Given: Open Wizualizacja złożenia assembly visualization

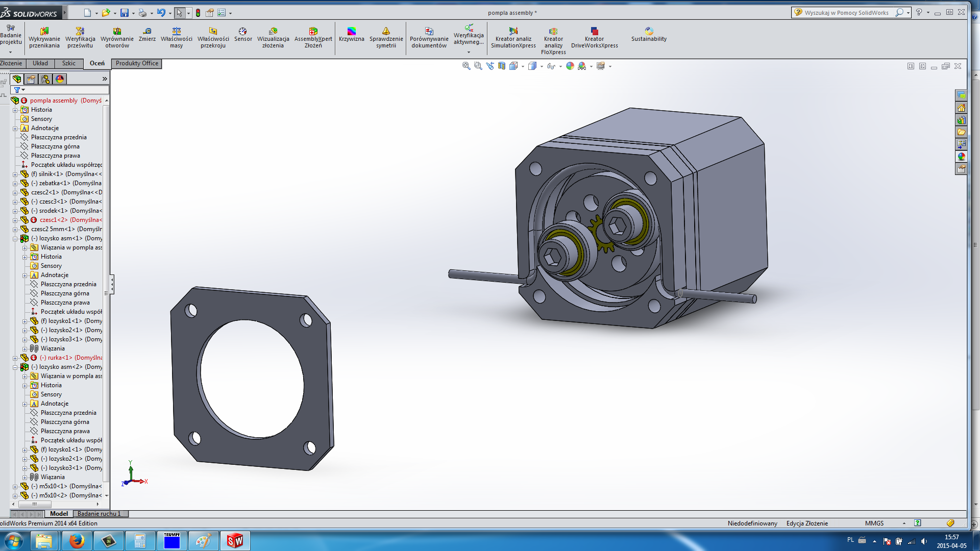Looking at the screenshot, I should 273,38.
